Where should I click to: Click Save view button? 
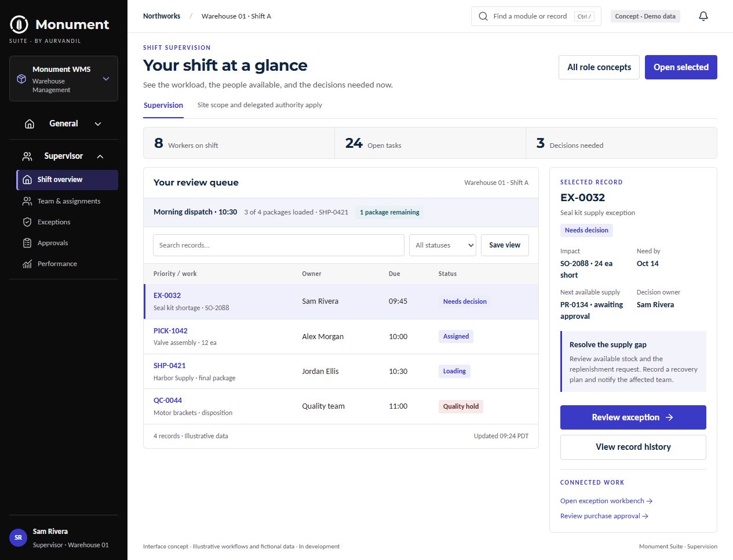click(505, 245)
